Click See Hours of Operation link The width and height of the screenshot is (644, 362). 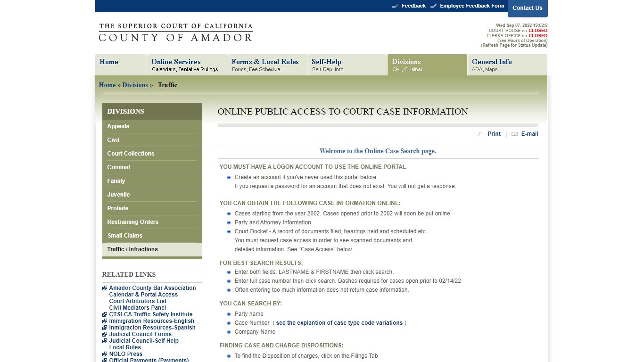522,41
